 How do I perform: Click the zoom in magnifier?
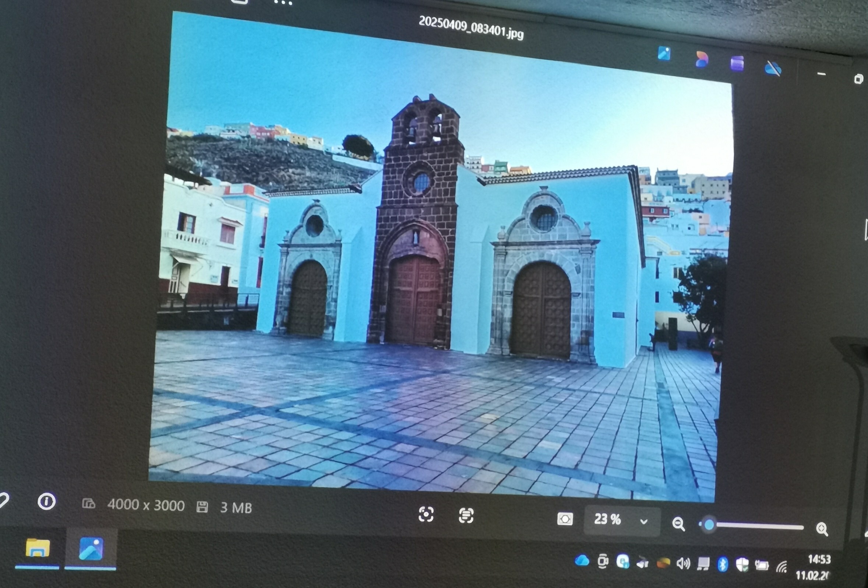822,529
